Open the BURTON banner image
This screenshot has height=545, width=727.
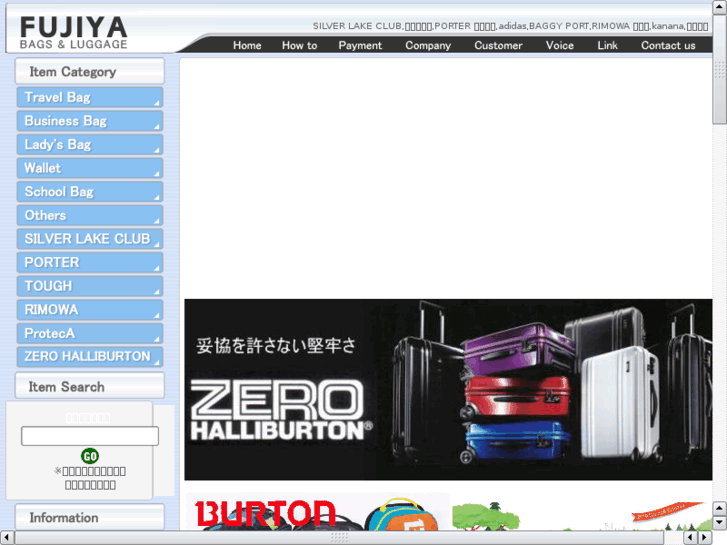pos(318,512)
